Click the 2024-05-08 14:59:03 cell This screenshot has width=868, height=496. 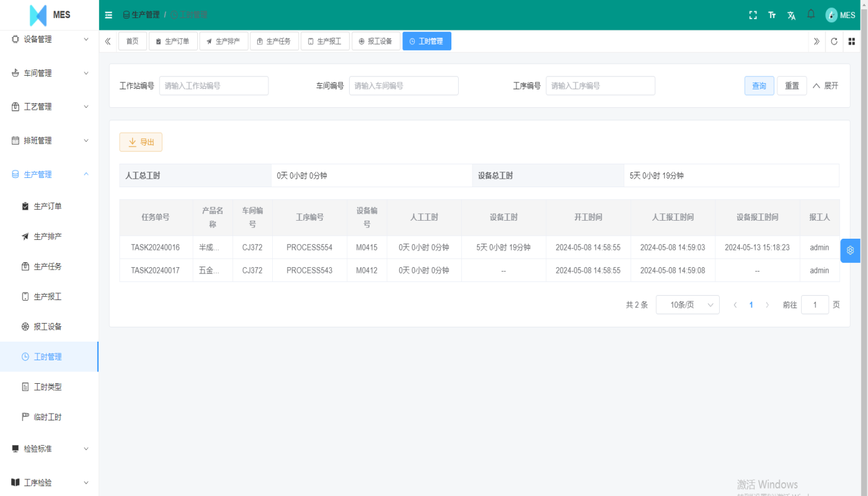point(673,247)
